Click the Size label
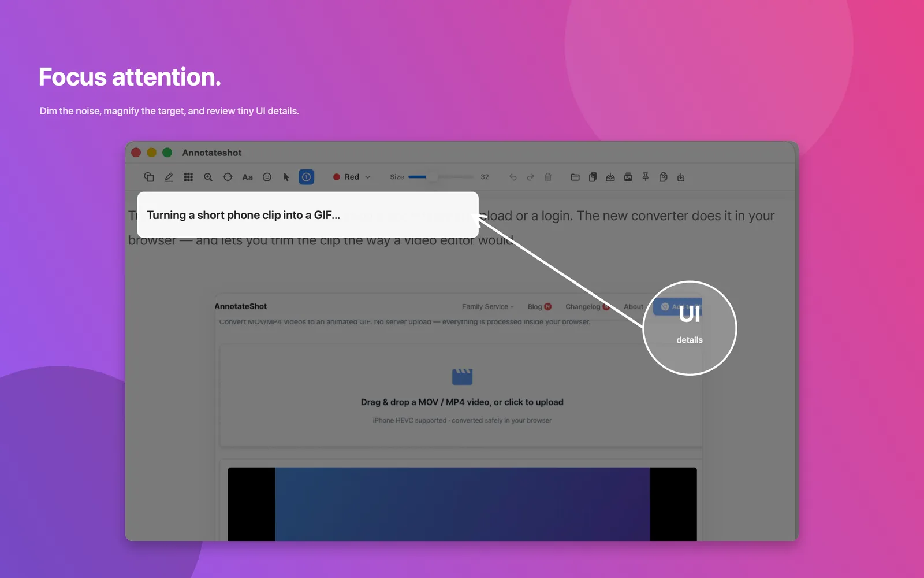Screen dimensions: 924x578 point(397,177)
